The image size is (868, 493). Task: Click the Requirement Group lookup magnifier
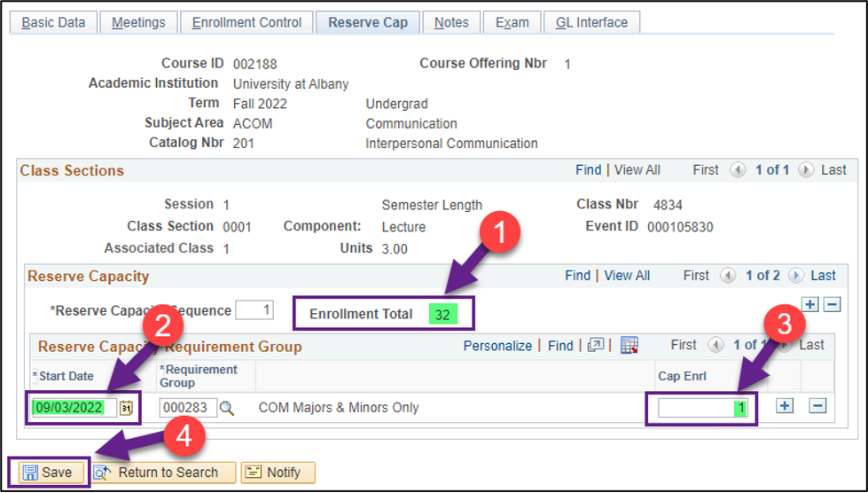click(x=227, y=409)
